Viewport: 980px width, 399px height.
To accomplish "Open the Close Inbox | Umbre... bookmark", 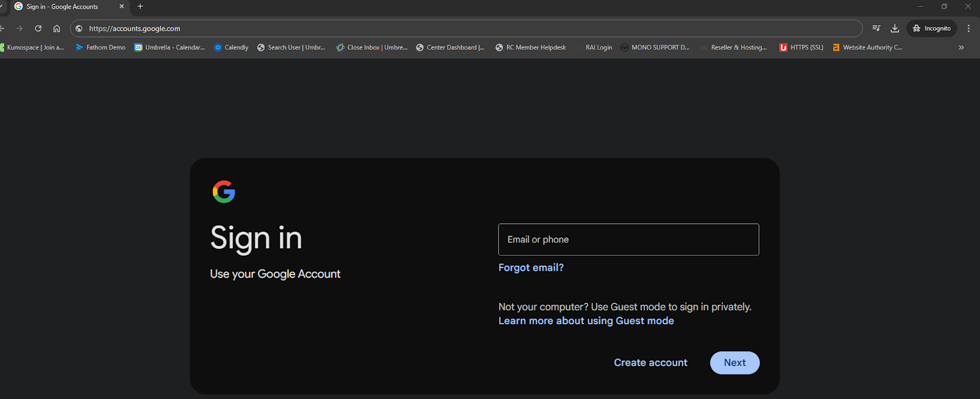I will 372,47.
